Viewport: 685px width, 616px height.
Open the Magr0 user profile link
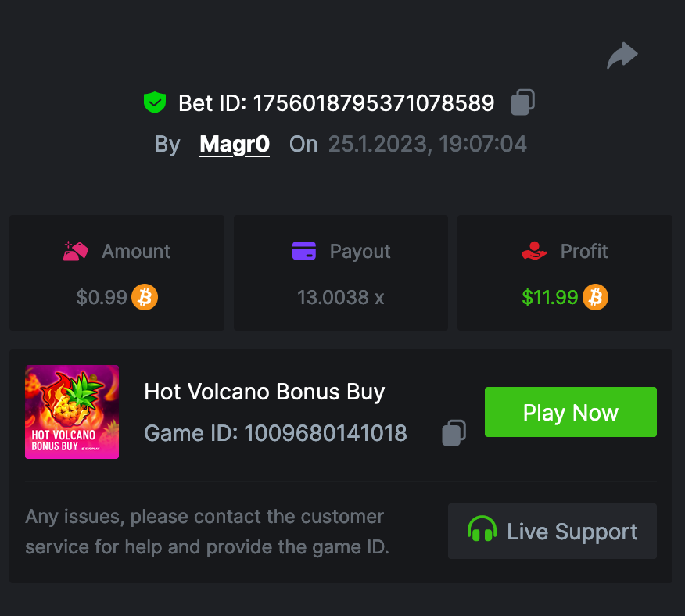pos(235,144)
